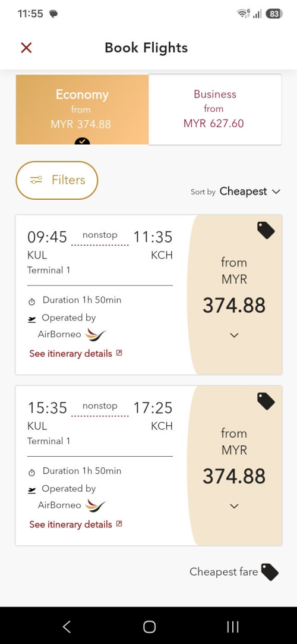The height and width of the screenshot is (644, 297).
Task: Tap AirBorneo logo on the 09:45 flight
Action: [x=96, y=335]
